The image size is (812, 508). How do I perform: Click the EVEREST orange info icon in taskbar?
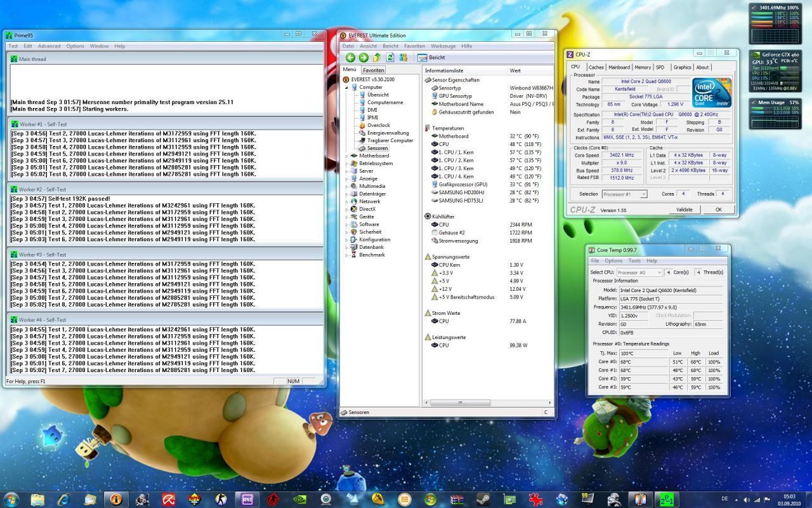click(116, 499)
